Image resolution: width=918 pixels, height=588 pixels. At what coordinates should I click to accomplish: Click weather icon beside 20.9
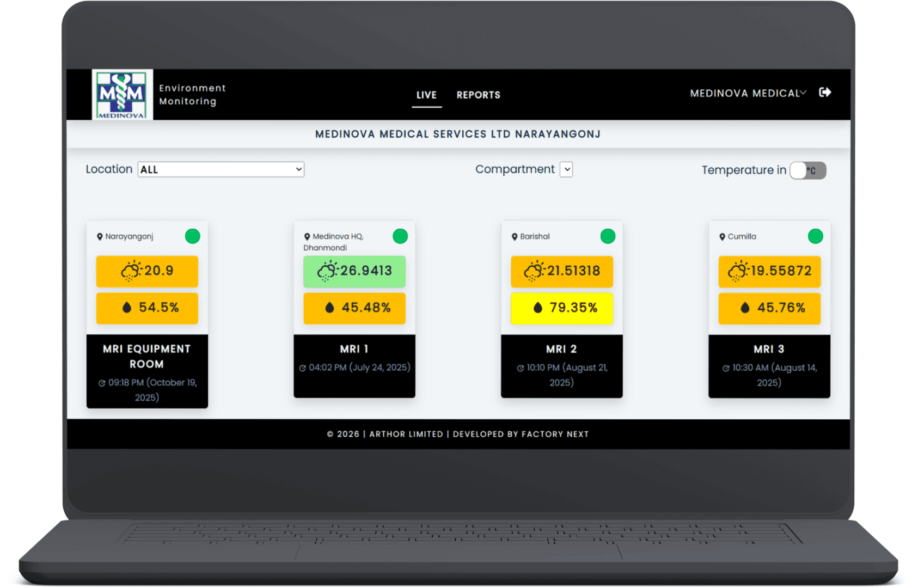coord(131,271)
